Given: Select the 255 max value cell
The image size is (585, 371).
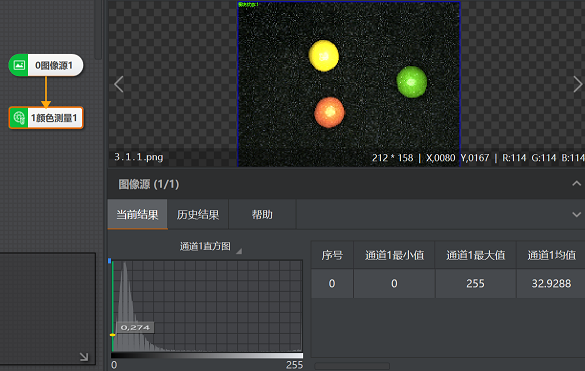Looking at the screenshot, I should tap(475, 284).
